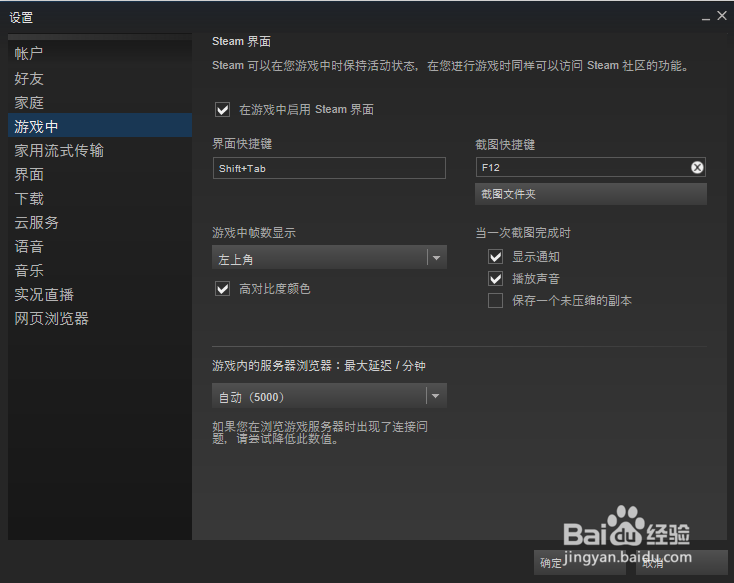This screenshot has height=583, width=734.
Task: Open the 家庭 settings category
Action: pyautogui.click(x=100, y=102)
